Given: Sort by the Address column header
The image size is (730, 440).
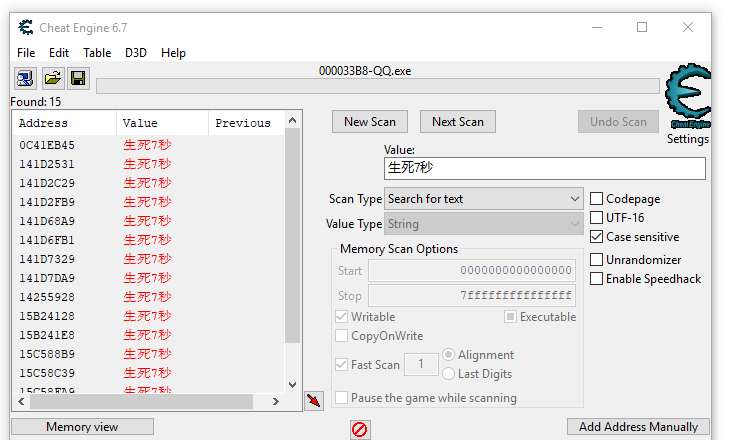Looking at the screenshot, I should [x=64, y=123].
